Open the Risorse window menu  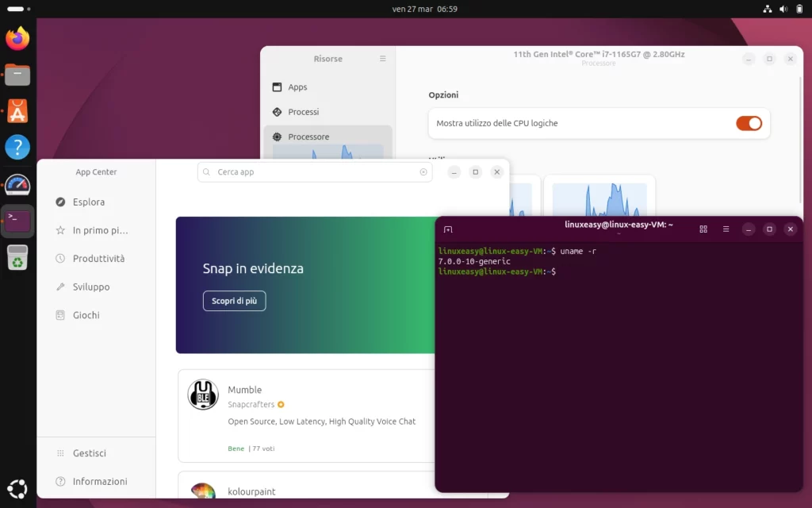[x=382, y=59]
